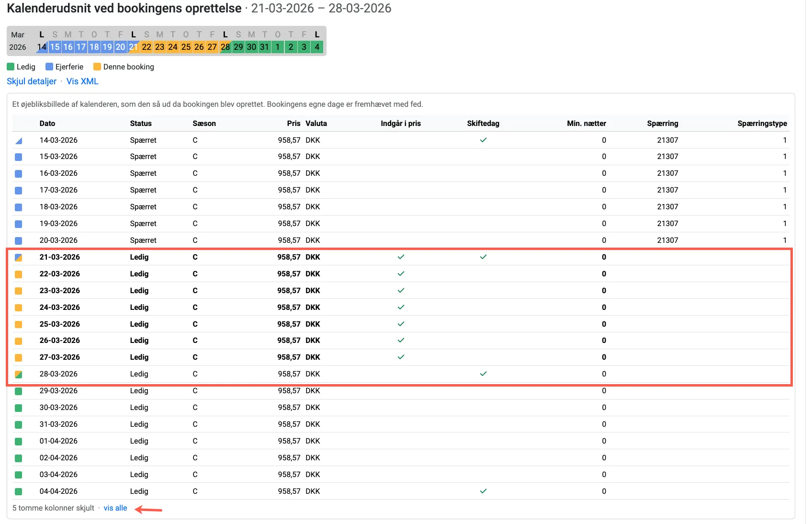Click the 'Sæson' column header

point(204,123)
